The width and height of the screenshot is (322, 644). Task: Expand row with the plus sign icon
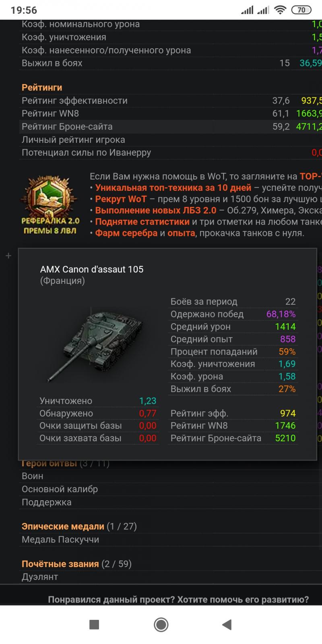(x=8, y=256)
